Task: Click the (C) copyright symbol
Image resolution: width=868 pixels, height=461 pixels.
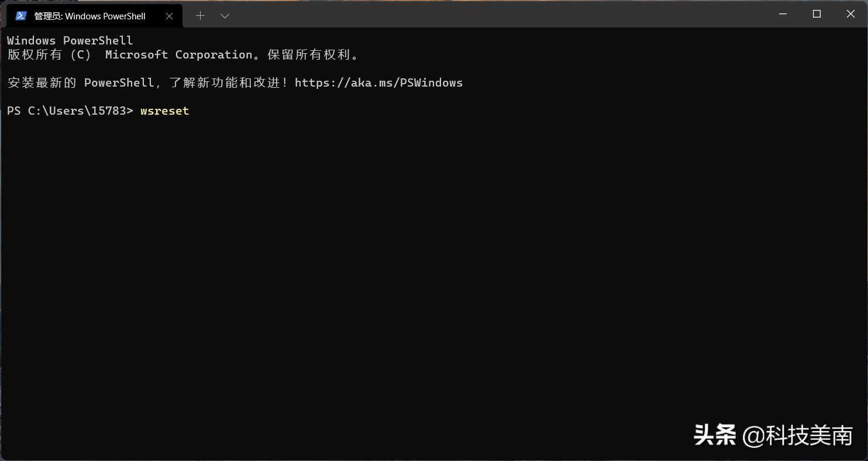Action: click(81, 54)
